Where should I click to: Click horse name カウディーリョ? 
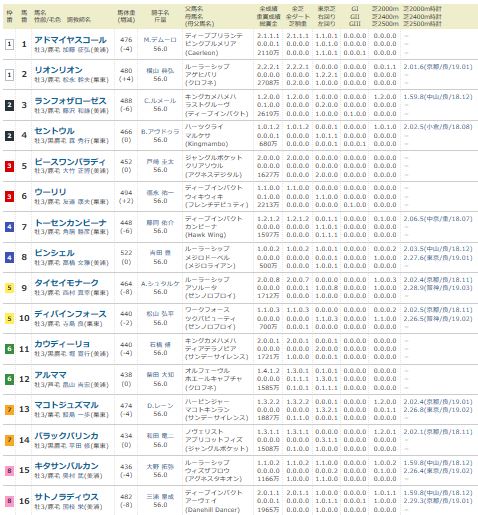62,344
